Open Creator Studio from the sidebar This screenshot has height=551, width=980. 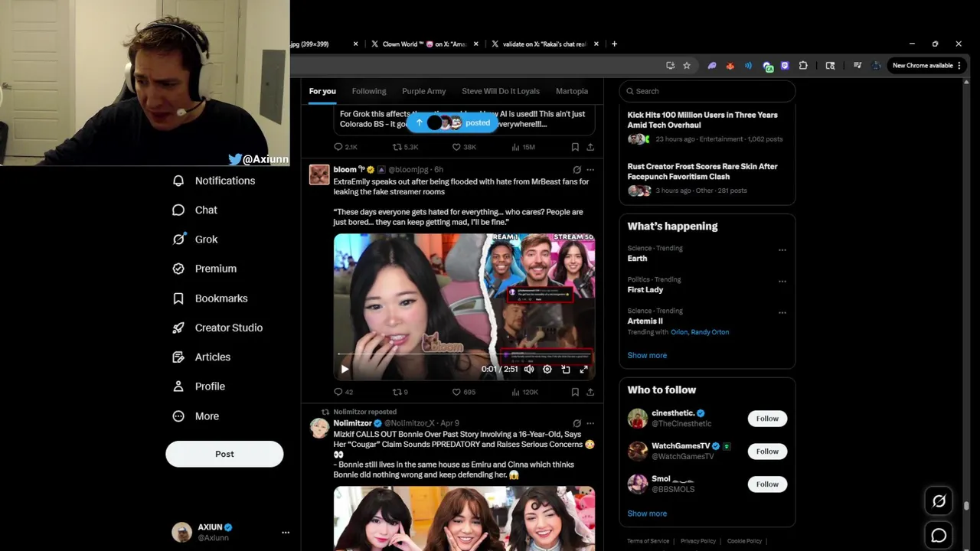point(217,328)
